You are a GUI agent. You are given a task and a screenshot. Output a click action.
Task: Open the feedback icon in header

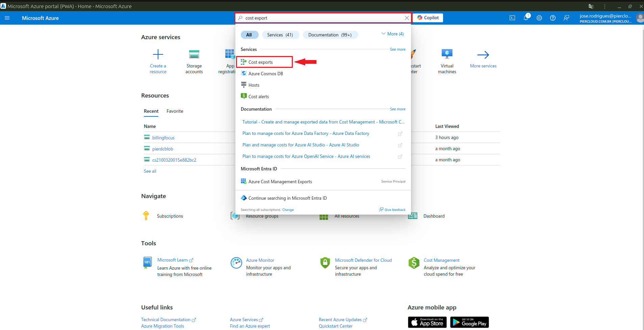tap(566, 18)
